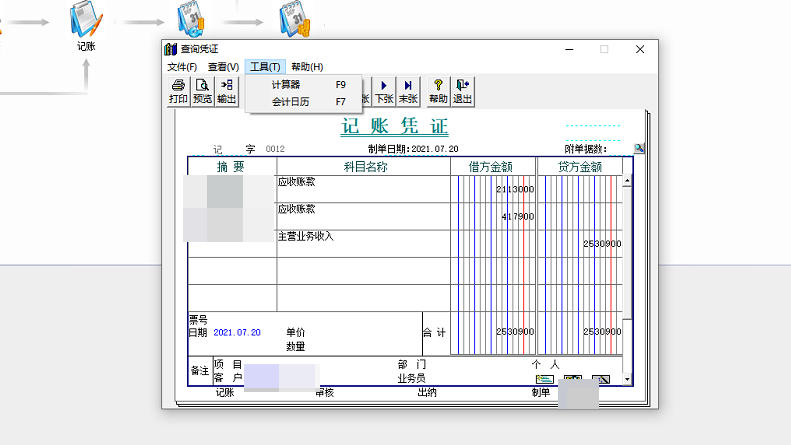The width and height of the screenshot is (791, 445).
Task: Click the 备注 label cell
Action: [200, 371]
